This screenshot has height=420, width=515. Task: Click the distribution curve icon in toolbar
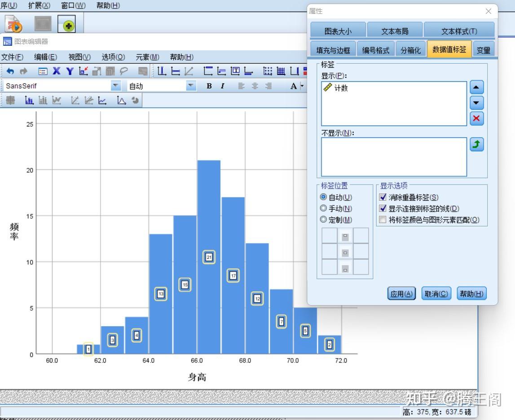coord(121,101)
